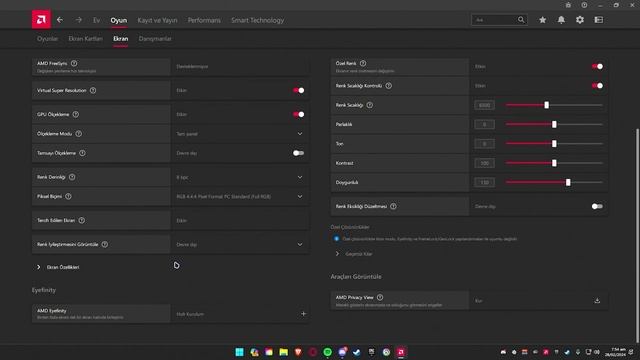Switch to Ev tab
Viewport: 640px width, 360px height.
click(96, 20)
